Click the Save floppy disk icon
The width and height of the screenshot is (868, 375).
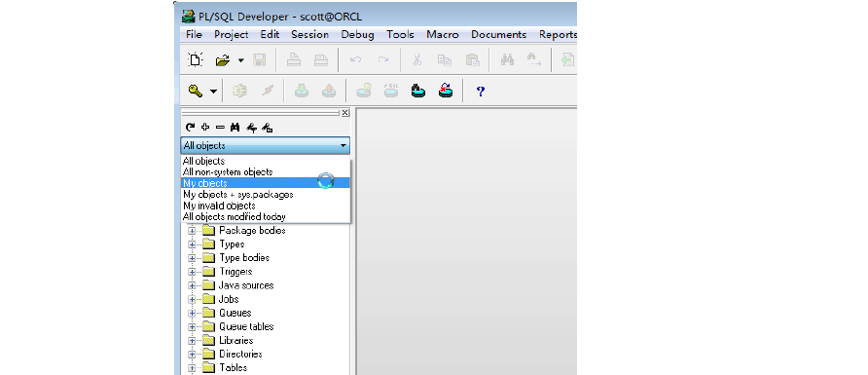(259, 59)
